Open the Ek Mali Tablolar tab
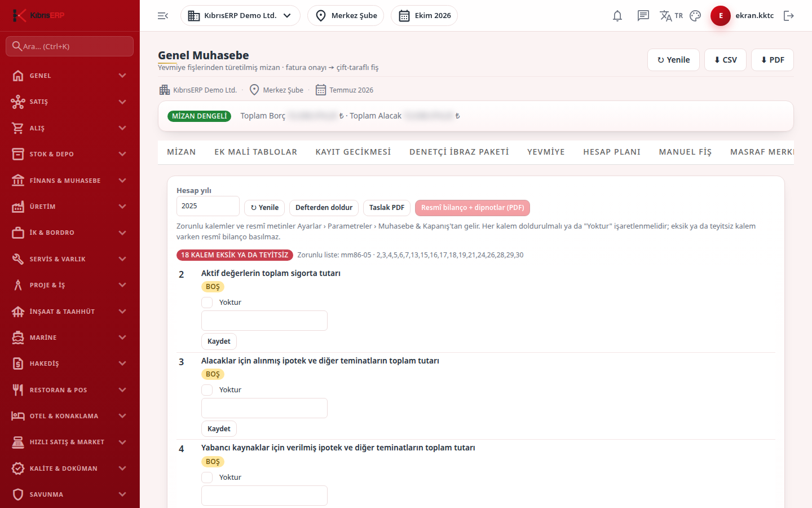The width and height of the screenshot is (812, 508). 255,152
